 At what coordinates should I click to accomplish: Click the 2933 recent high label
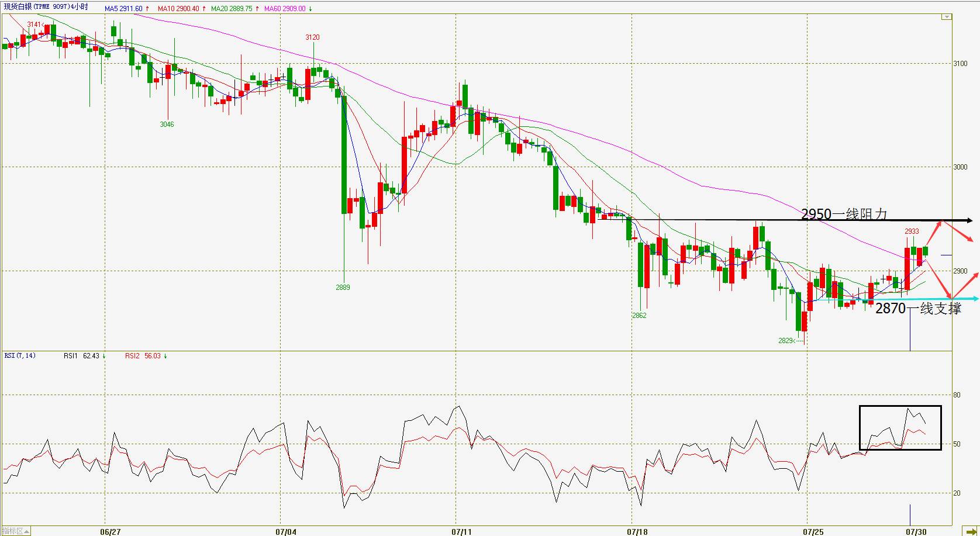click(912, 231)
